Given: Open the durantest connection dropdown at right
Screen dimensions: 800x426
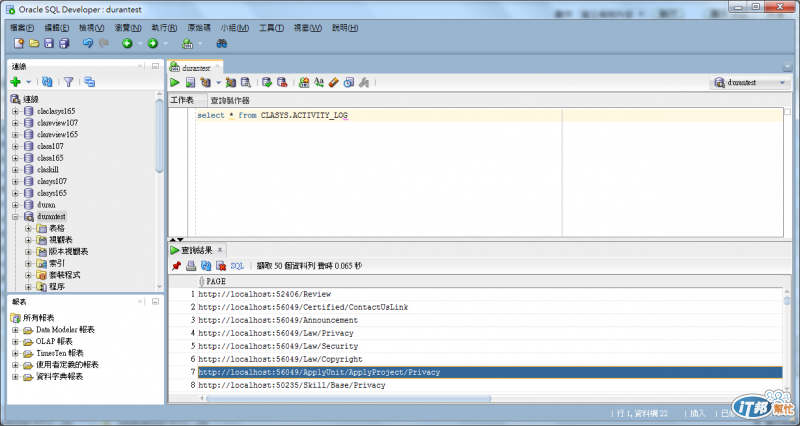Looking at the screenshot, I should [750, 83].
